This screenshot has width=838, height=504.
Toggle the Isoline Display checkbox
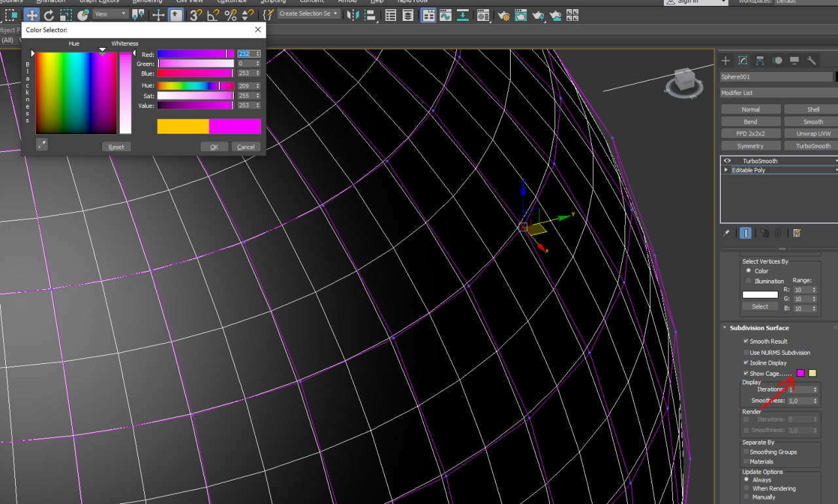coord(746,363)
